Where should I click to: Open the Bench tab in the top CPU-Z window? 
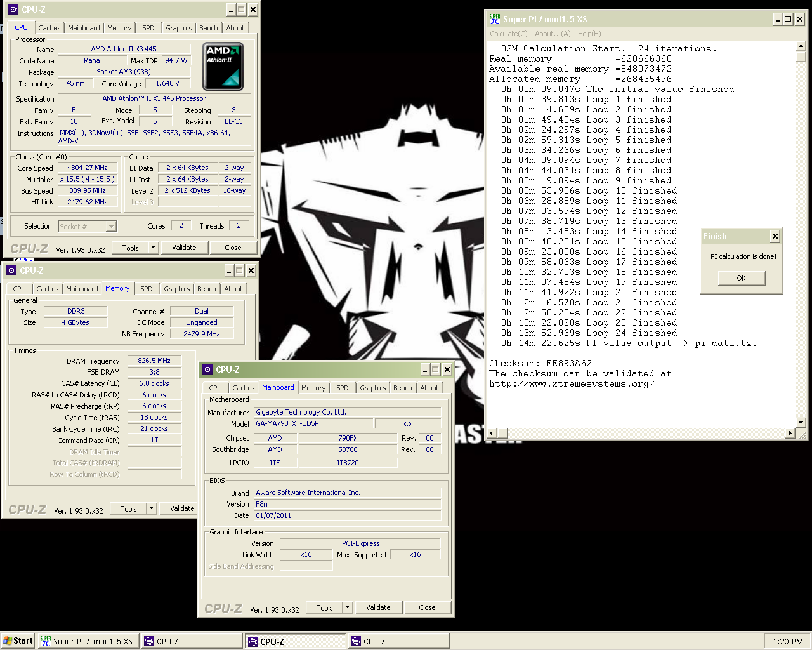(209, 28)
